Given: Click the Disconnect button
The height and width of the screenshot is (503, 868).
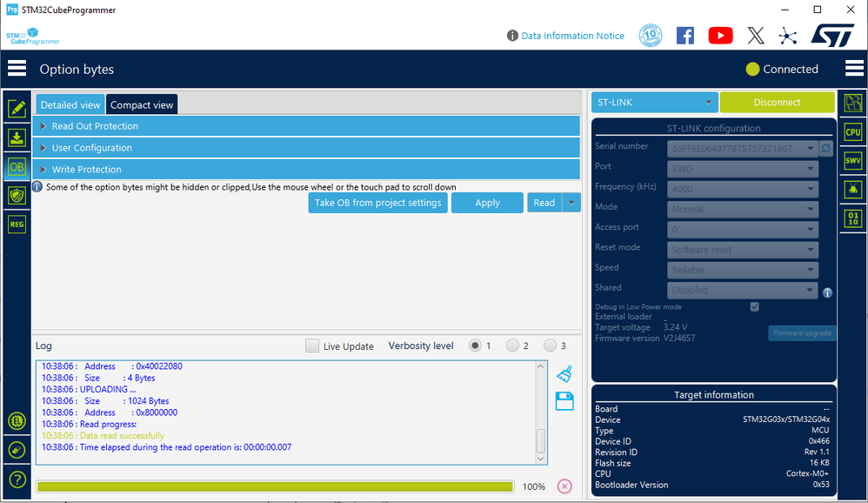Looking at the screenshot, I should pos(777,103).
